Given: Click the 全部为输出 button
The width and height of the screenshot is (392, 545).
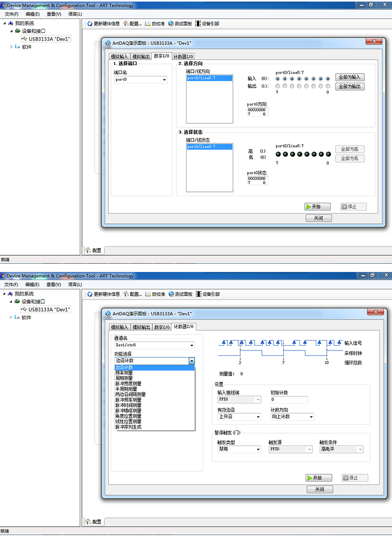Looking at the screenshot, I should point(350,87).
